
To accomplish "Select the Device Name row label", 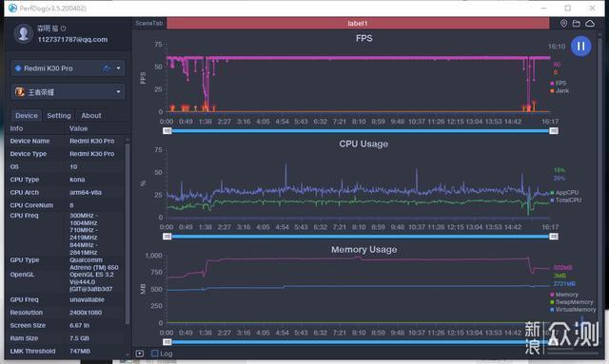I will (29, 142).
